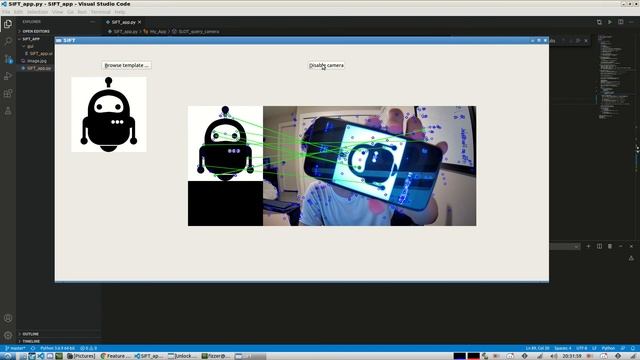
Task: Switch to SIFT_app VS Code taskbar item
Action: [x=149, y=356]
